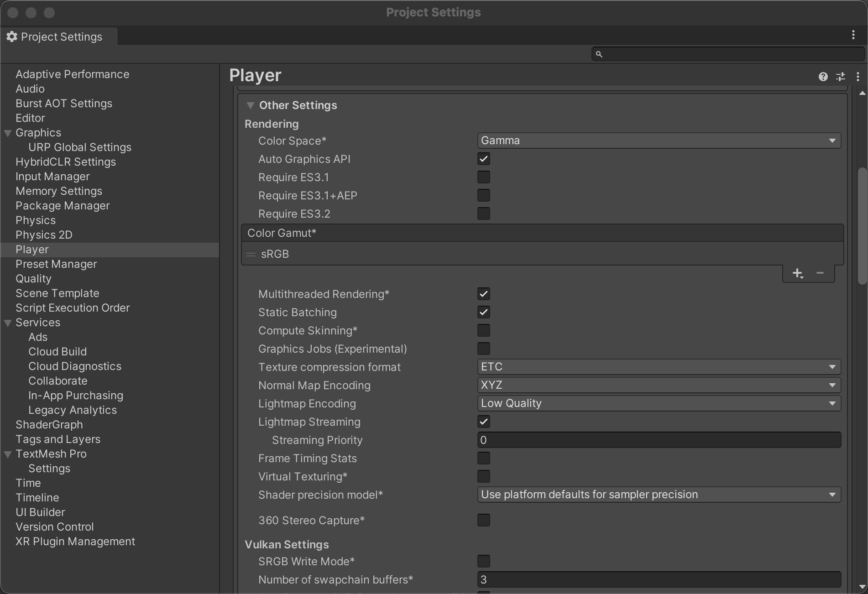
Task: Click the Streaming Priority input field
Action: (659, 440)
